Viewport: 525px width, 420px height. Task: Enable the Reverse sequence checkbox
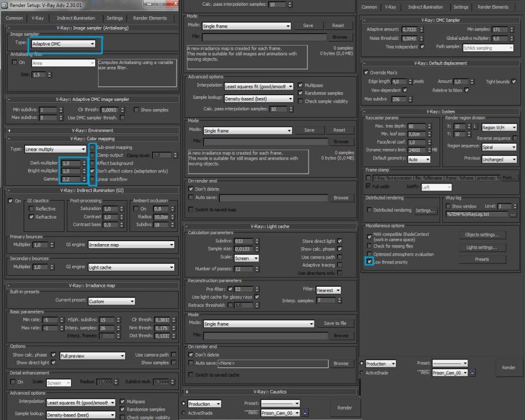click(515, 138)
